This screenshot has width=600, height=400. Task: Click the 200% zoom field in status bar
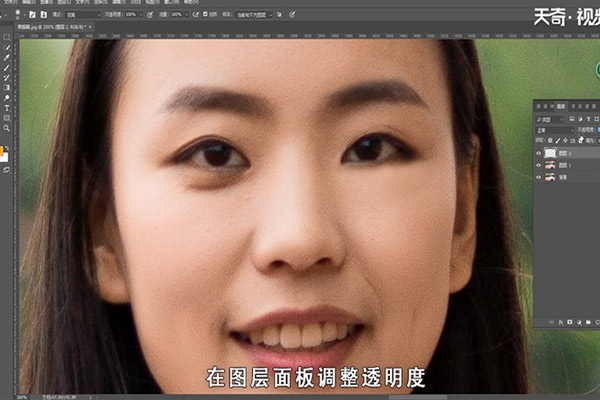pos(22,397)
